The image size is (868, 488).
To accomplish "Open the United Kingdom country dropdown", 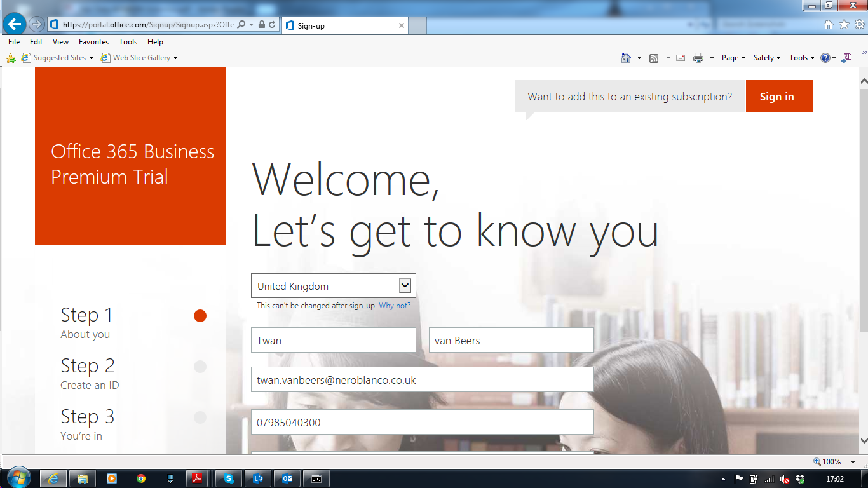I will [x=334, y=286].
